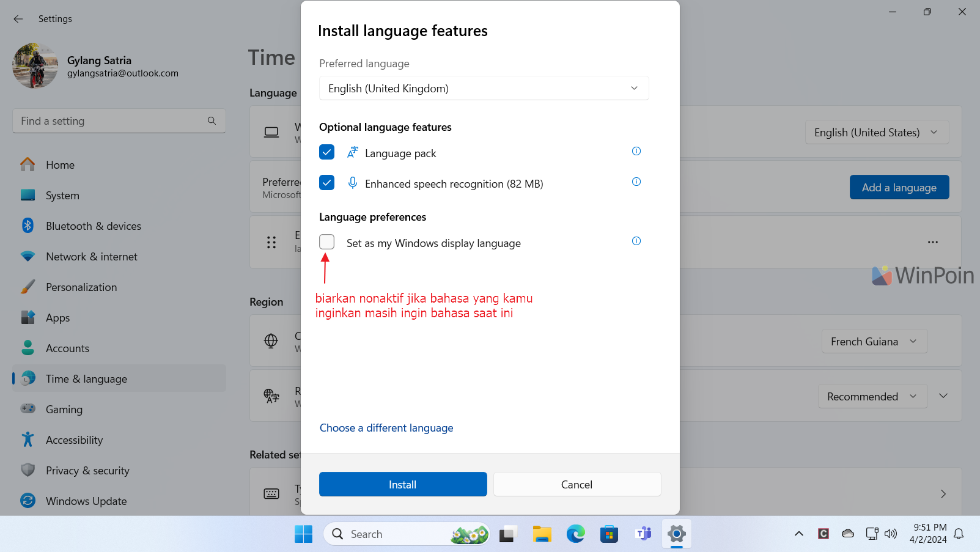This screenshot has width=980, height=552.
Task: Open File Explorer from the taskbar
Action: 542,534
